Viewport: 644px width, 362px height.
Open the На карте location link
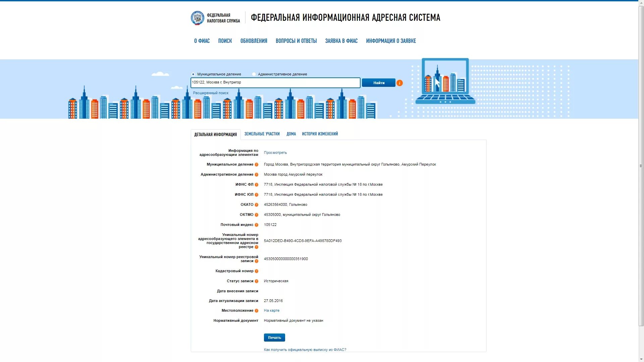click(x=272, y=311)
